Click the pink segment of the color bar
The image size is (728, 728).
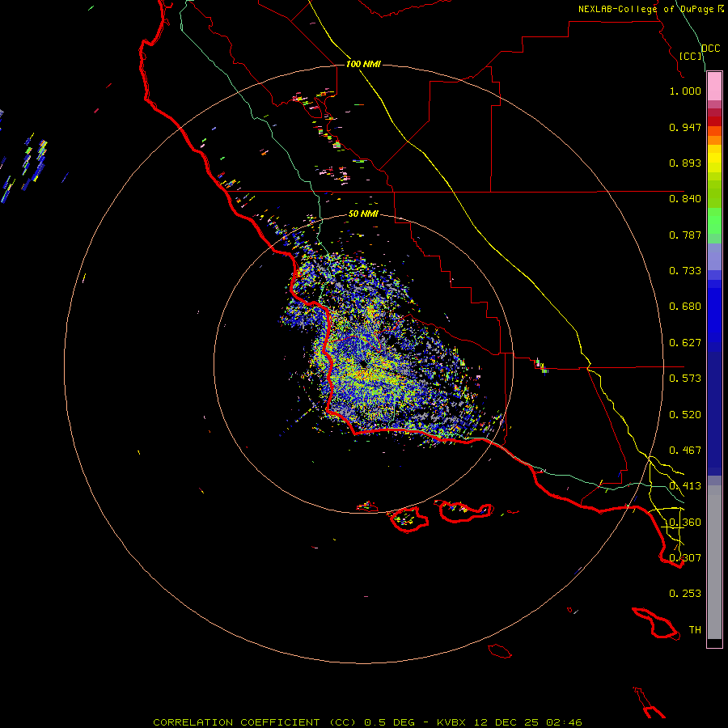714,87
